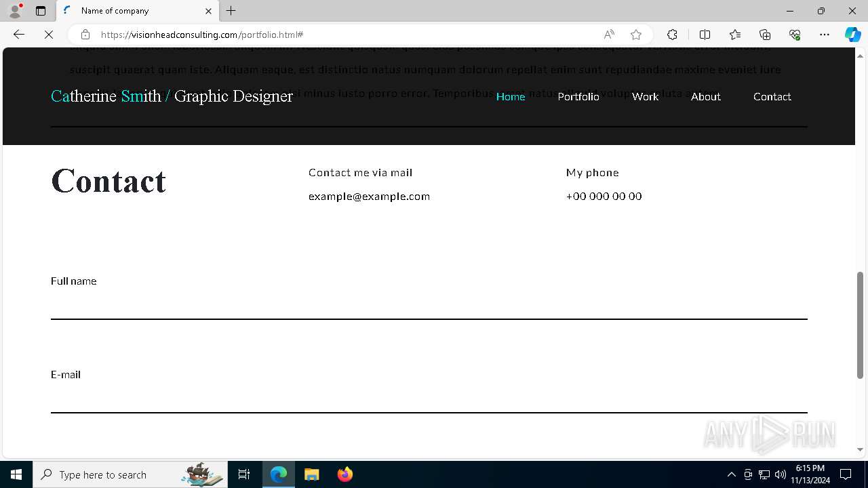Image resolution: width=868 pixels, height=488 pixels.
Task: Add this page to favorites star
Action: 636,35
